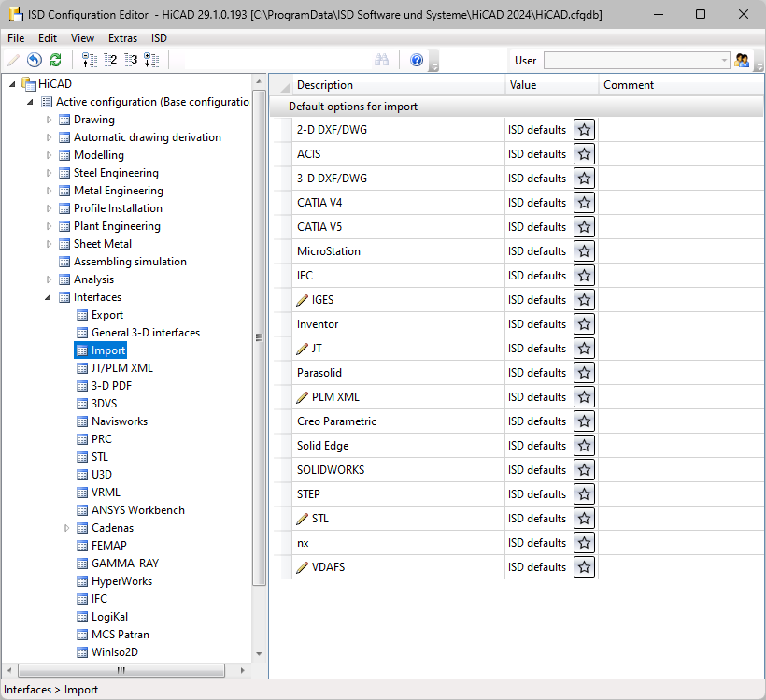Toggle the favorite star for SOLIDWORKS
Screen dimensions: 766x700
click(584, 470)
